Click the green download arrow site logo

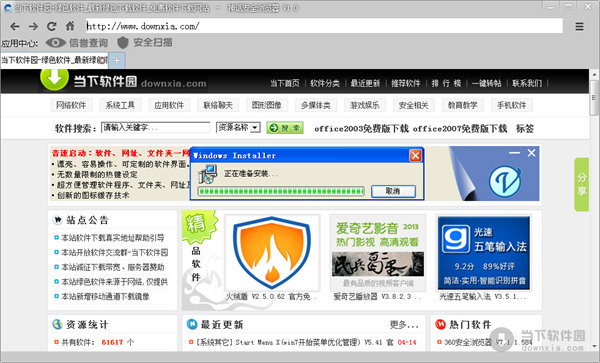[54, 79]
